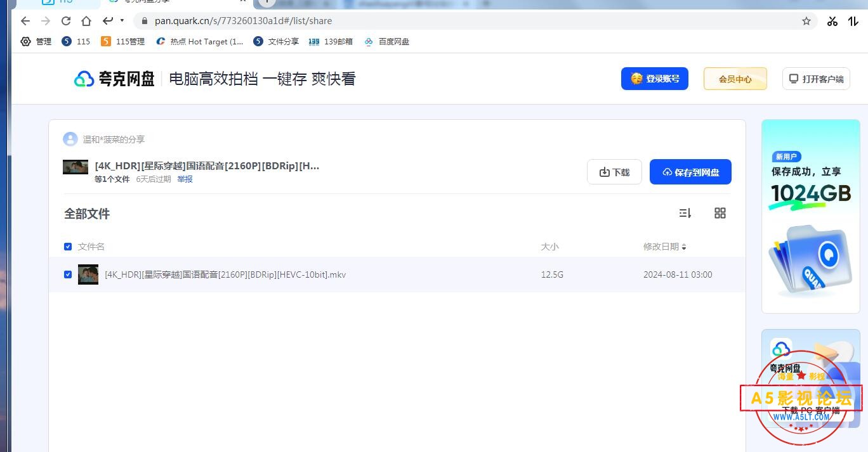This screenshot has width=868, height=452.
Task: Bookmark this page with the star icon
Action: coord(806,21)
